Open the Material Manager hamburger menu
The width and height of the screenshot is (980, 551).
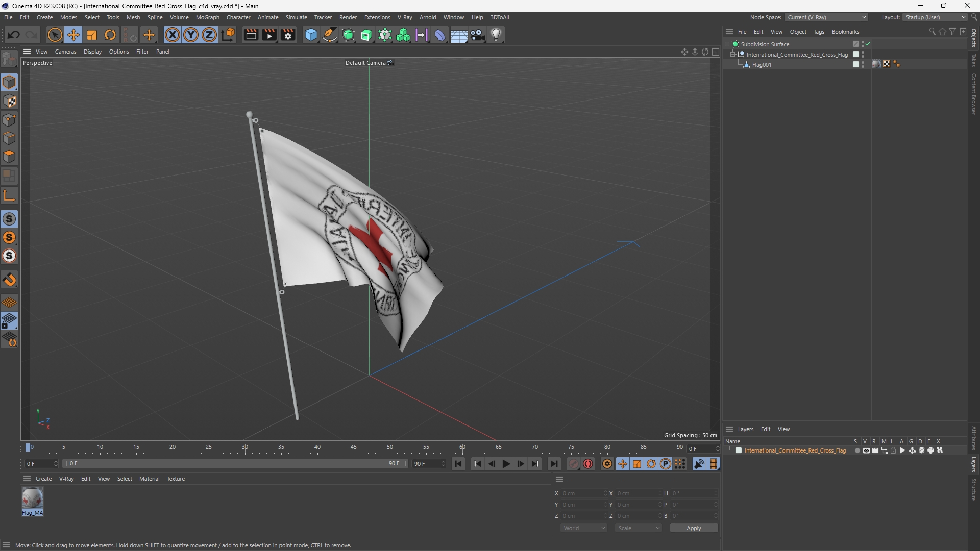point(27,479)
